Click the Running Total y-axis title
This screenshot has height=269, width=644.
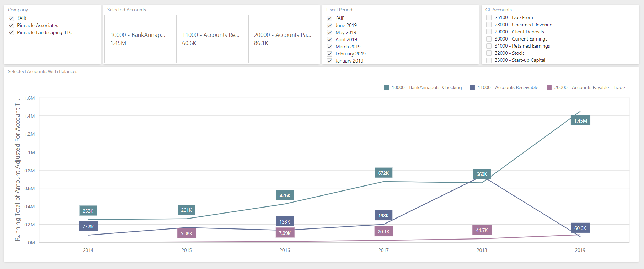pyautogui.click(x=17, y=171)
